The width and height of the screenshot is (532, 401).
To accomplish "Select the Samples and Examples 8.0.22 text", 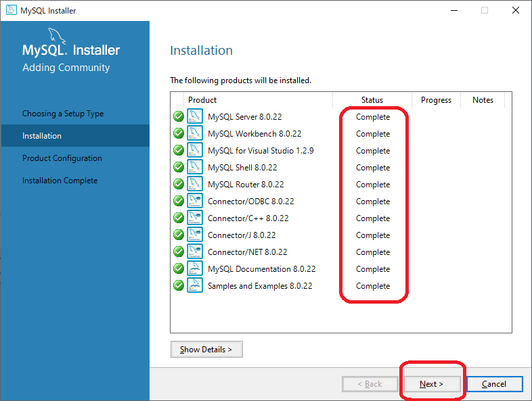I will click(260, 287).
